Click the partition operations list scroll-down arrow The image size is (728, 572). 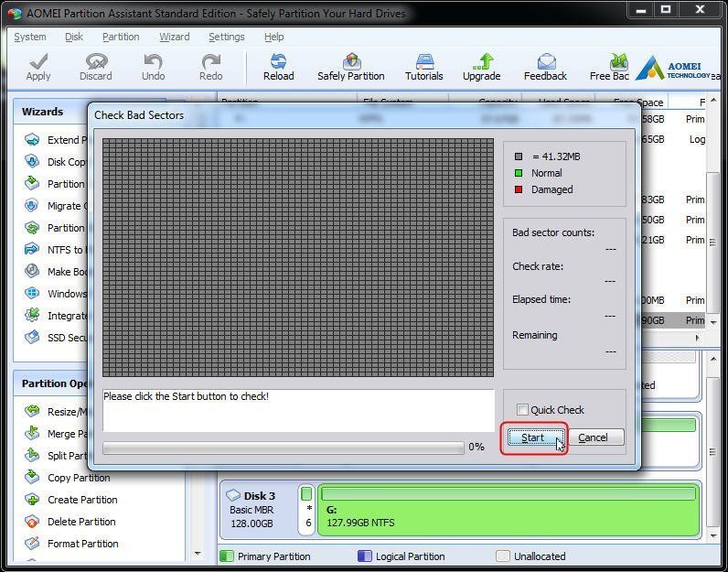coord(198,553)
